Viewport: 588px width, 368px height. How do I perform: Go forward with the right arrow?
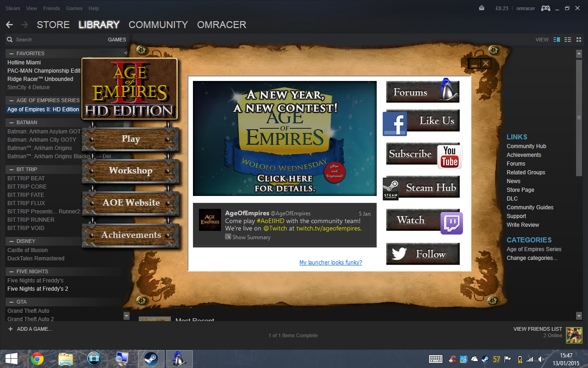tap(24, 25)
